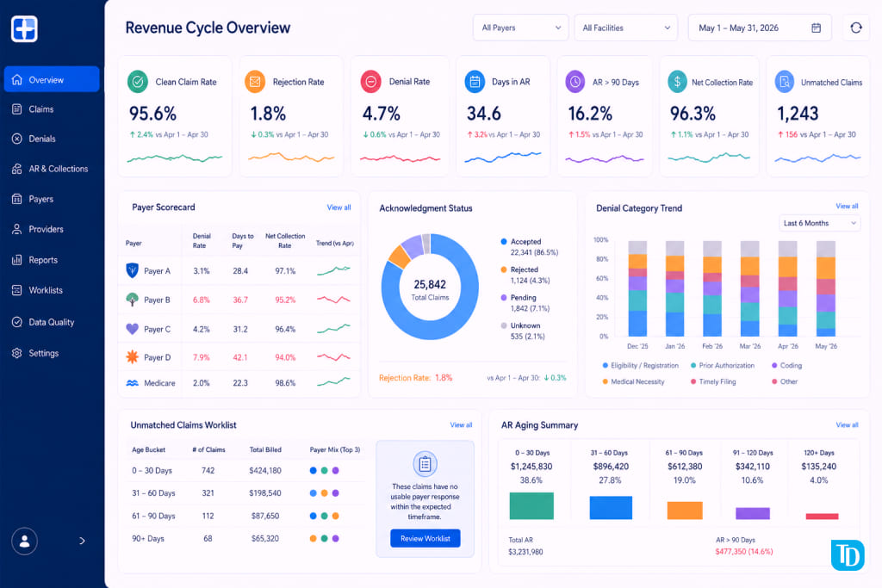882x588 pixels.
Task: Click the Days in AR calendar icon
Action: (x=475, y=82)
